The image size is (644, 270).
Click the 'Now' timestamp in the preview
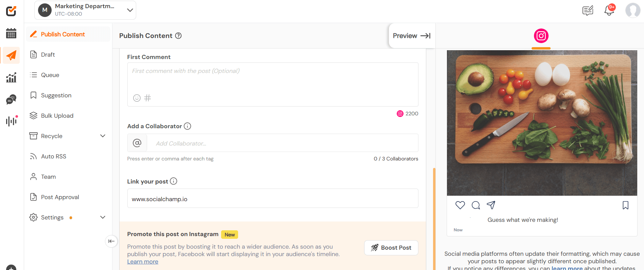pyautogui.click(x=458, y=230)
